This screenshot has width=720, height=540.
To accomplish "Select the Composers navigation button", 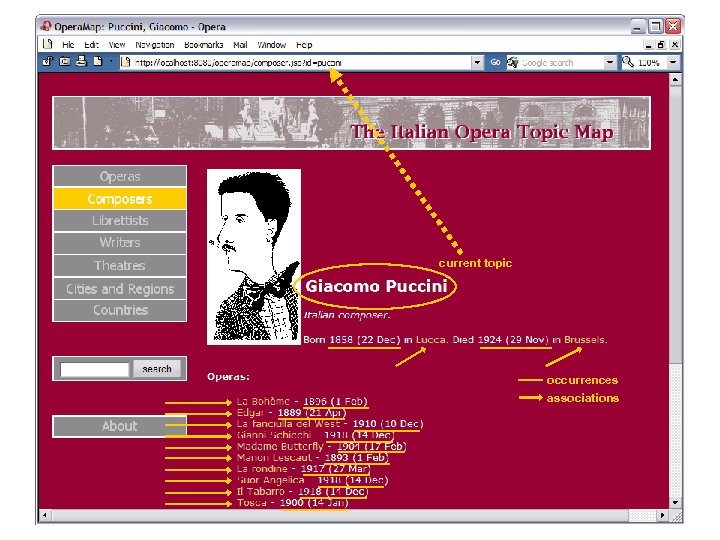I will (120, 199).
